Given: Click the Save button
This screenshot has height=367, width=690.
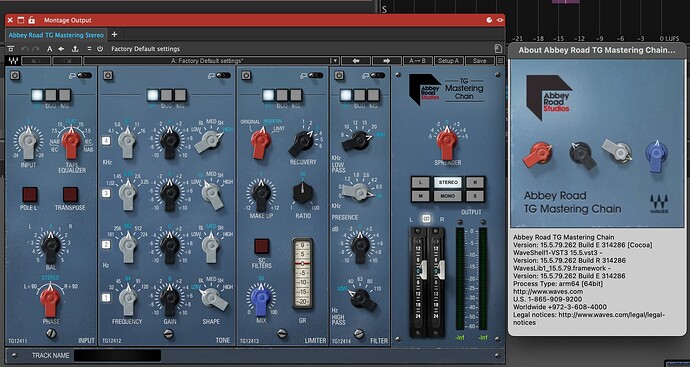Looking at the screenshot, I should coord(480,61).
